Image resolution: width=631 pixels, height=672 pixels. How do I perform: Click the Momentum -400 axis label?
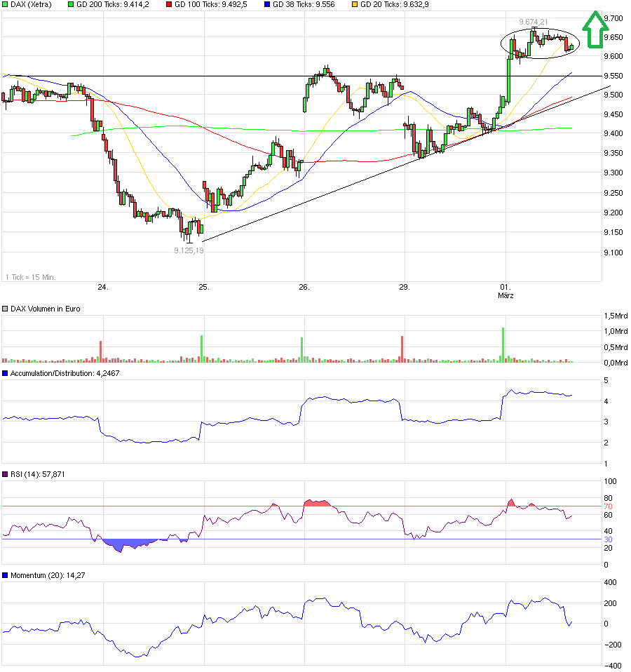point(613,666)
